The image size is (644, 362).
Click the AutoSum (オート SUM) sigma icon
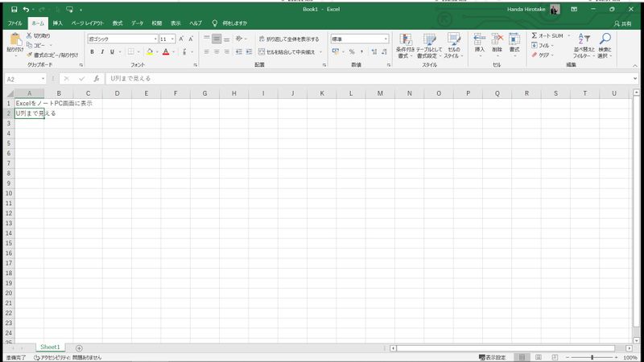tap(535, 36)
